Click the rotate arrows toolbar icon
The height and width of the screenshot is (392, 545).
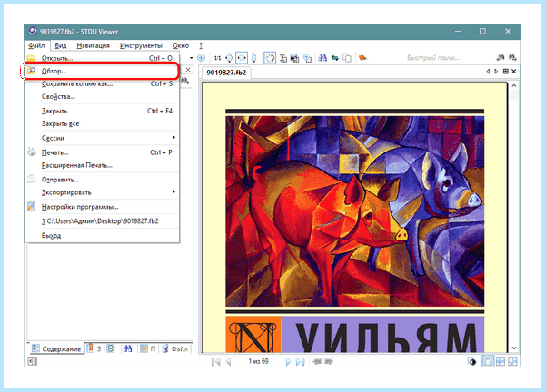click(x=335, y=58)
